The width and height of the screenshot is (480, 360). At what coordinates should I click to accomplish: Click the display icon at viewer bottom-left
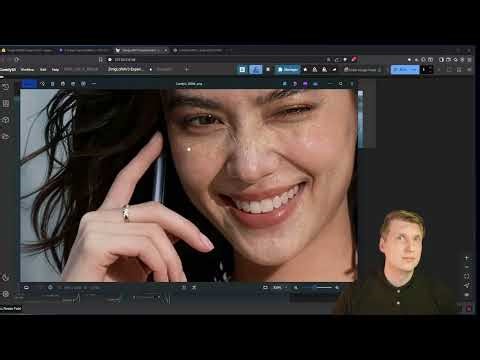coord(26,287)
